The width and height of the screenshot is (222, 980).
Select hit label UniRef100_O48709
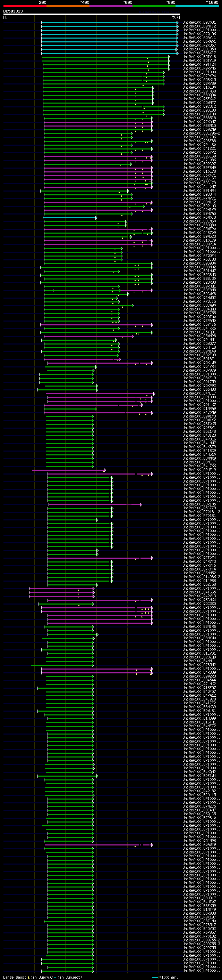[199, 233]
